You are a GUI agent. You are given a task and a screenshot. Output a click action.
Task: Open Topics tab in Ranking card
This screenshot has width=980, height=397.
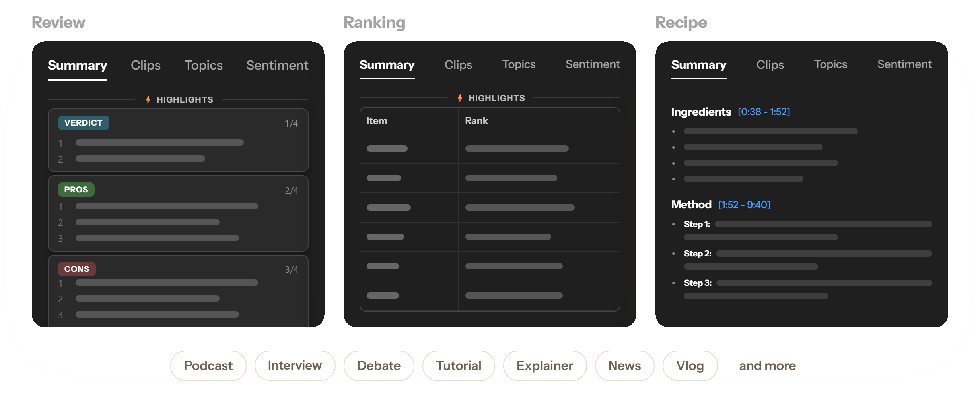tap(519, 64)
